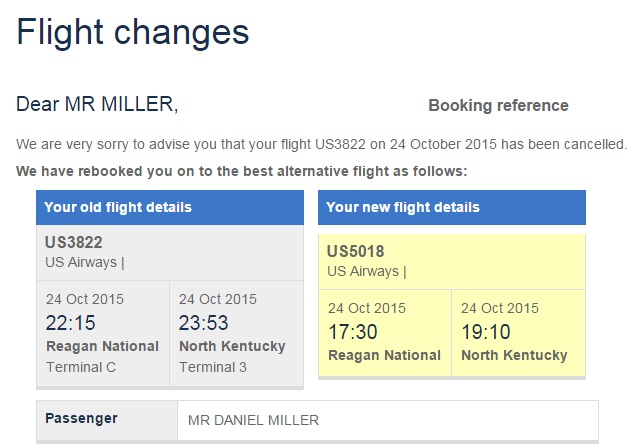Click the old arrival time 23:53
The image size is (641, 448).
tap(204, 323)
